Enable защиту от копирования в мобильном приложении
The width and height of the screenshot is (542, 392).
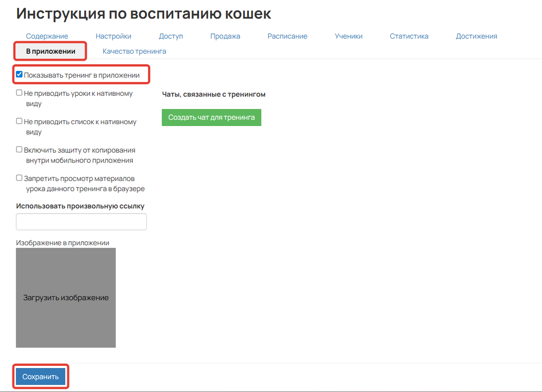19,149
